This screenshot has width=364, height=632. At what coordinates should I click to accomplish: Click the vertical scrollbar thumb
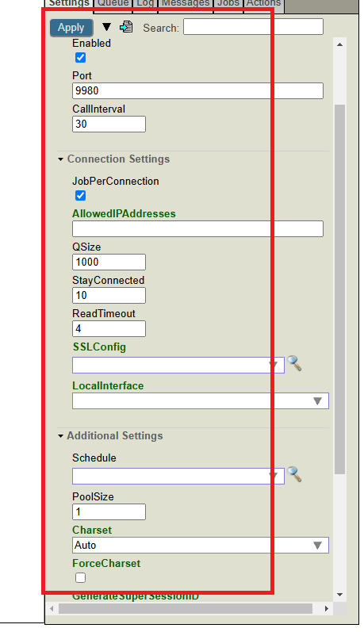[x=340, y=289]
